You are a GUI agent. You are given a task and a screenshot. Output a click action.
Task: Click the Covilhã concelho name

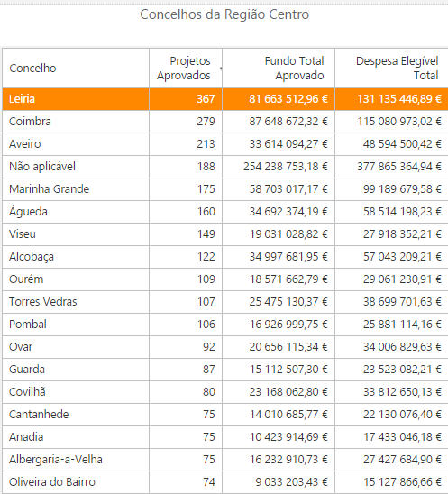pyautogui.click(x=27, y=392)
